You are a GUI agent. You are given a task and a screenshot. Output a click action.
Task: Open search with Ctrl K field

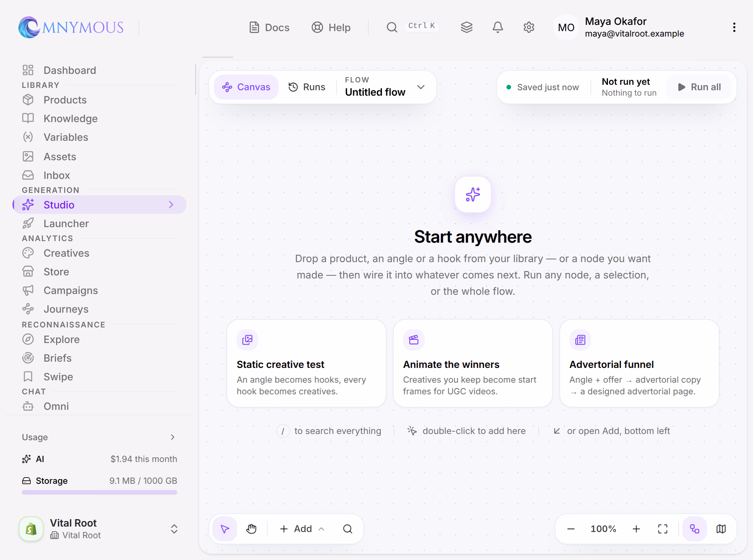413,27
